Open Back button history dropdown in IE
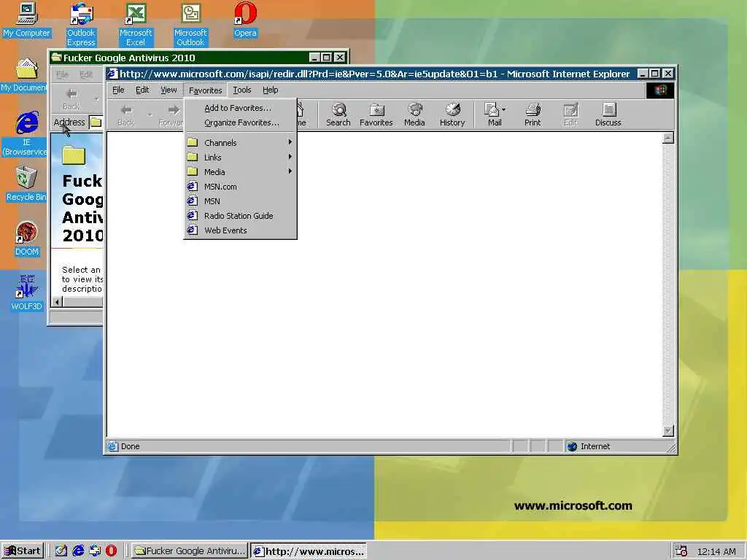 pyautogui.click(x=149, y=114)
